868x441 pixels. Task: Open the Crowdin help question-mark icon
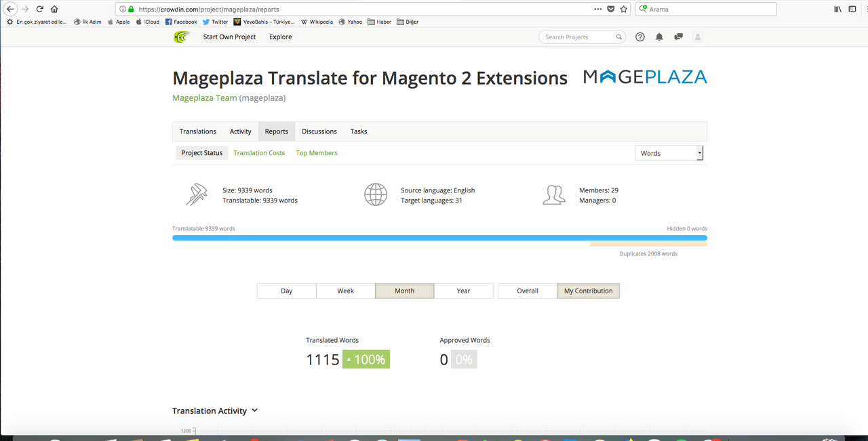(640, 37)
